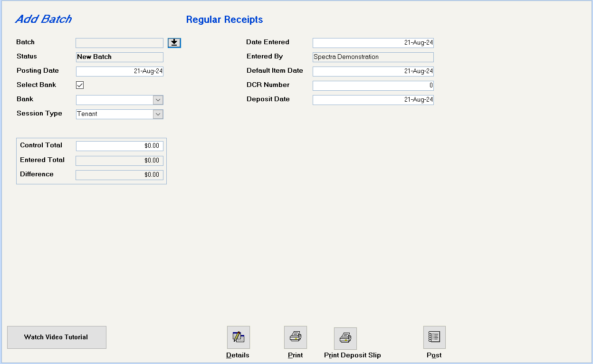
Task: Click the Select Bank label
Action: tap(37, 85)
